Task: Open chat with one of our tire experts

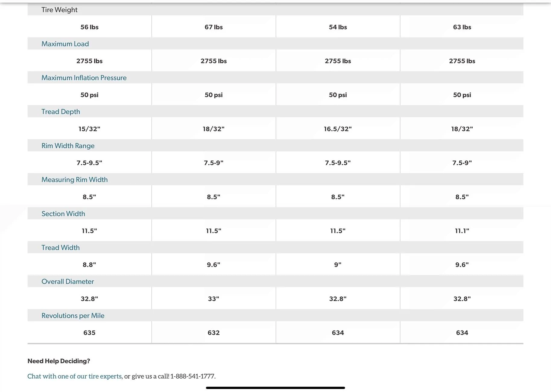Action: point(74,376)
